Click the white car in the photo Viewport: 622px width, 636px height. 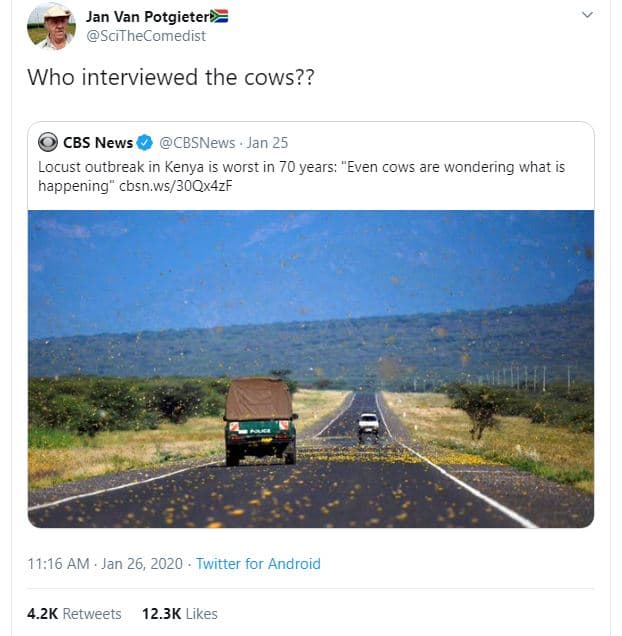pyautogui.click(x=369, y=423)
